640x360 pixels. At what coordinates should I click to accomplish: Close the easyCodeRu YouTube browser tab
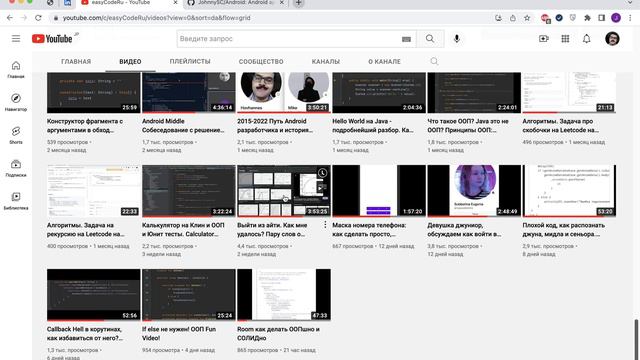[176, 3]
